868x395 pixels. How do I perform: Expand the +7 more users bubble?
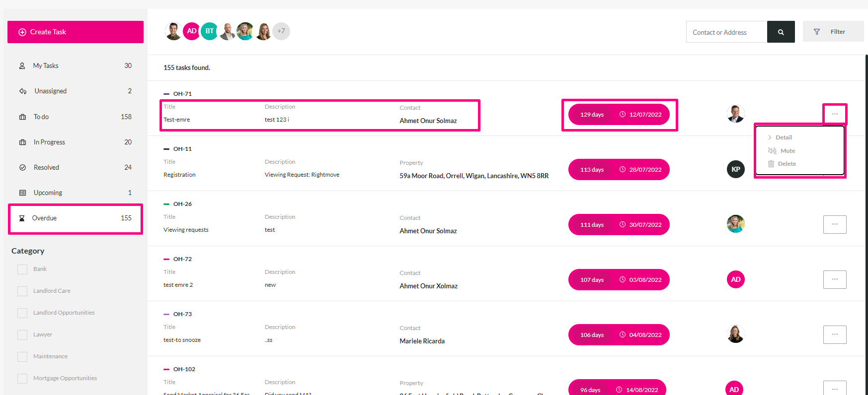(281, 31)
